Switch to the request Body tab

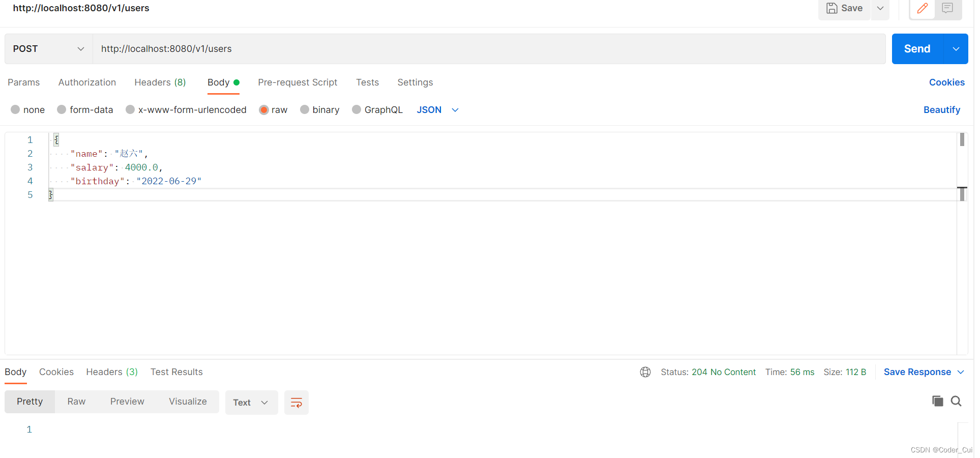tap(223, 82)
